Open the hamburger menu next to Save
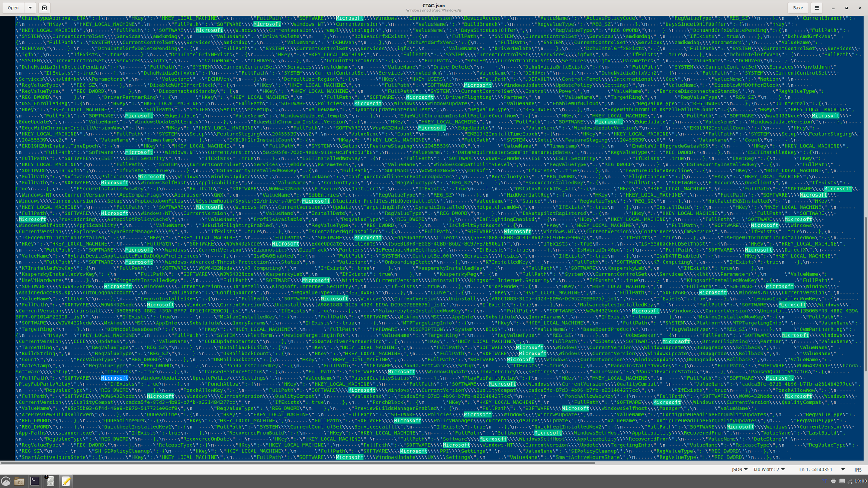The image size is (868, 488). [x=816, y=8]
